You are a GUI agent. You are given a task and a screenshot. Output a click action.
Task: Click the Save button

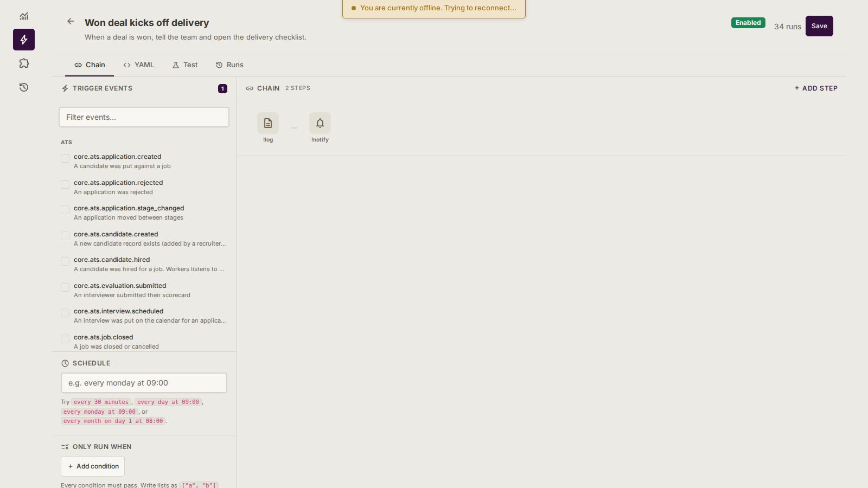(819, 26)
